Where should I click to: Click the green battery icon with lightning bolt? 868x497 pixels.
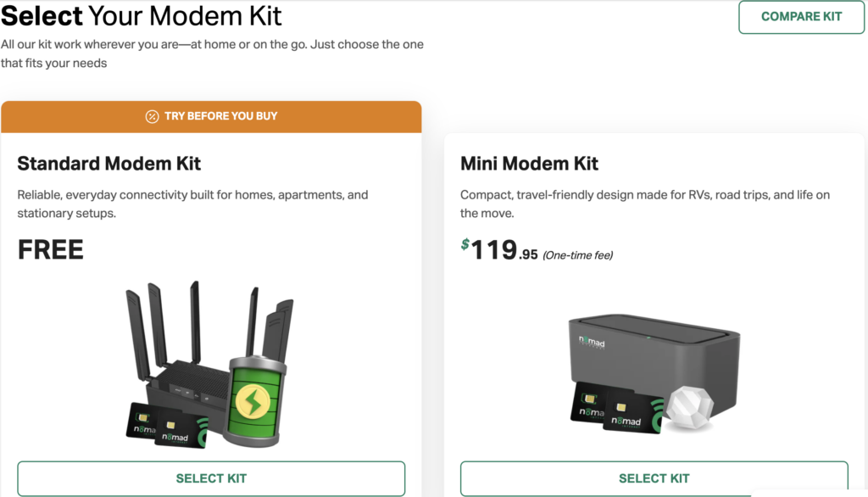click(x=258, y=402)
